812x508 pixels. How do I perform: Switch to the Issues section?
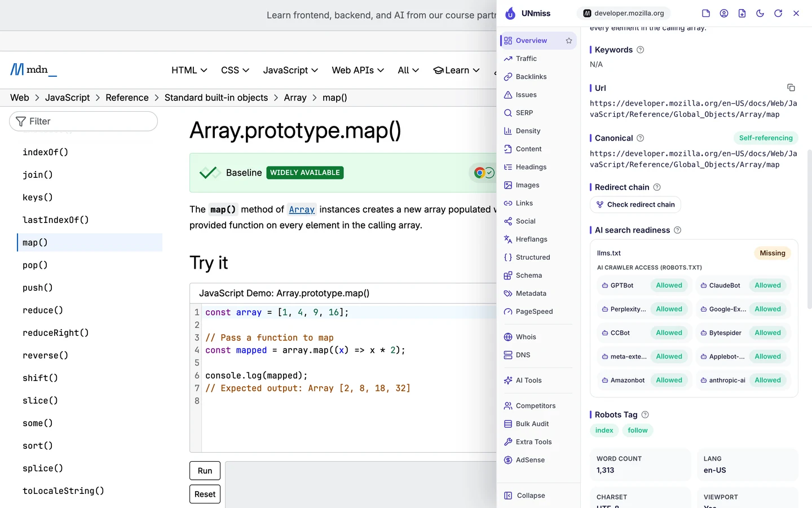[538, 95]
